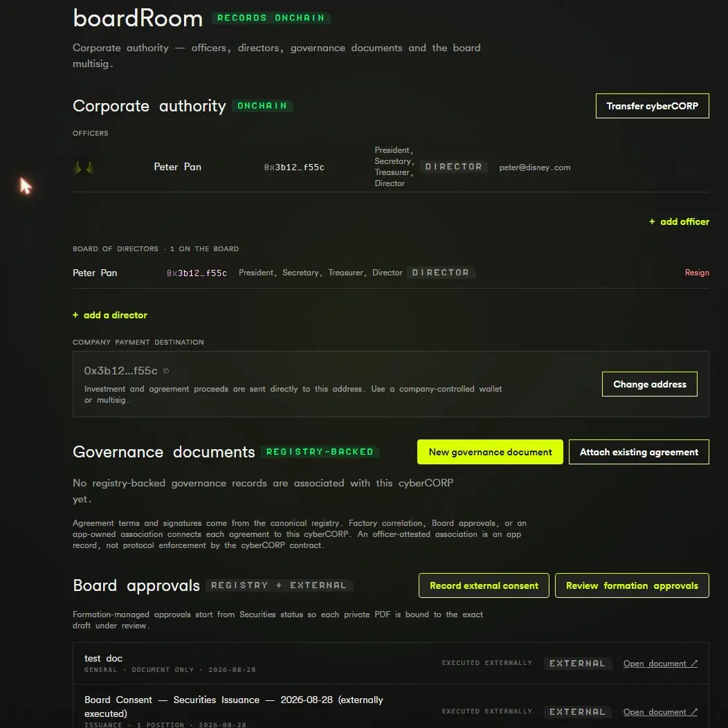
Task: Click the payment destination address 0x3b12...f55c text
Action: (120, 370)
